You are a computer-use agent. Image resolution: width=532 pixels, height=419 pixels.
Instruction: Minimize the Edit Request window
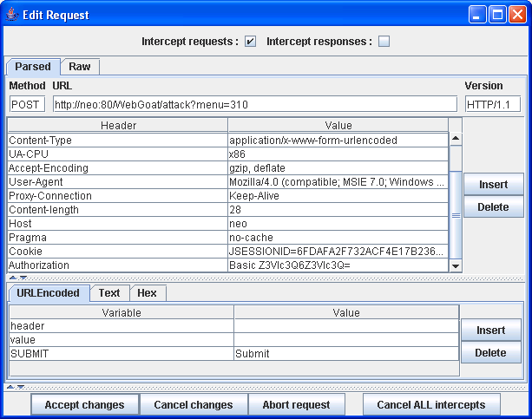(479, 15)
